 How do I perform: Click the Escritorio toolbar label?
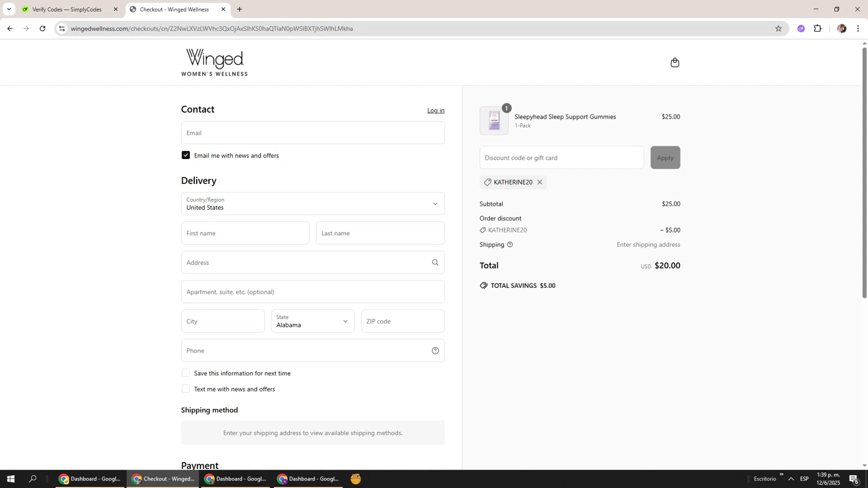[x=765, y=479]
